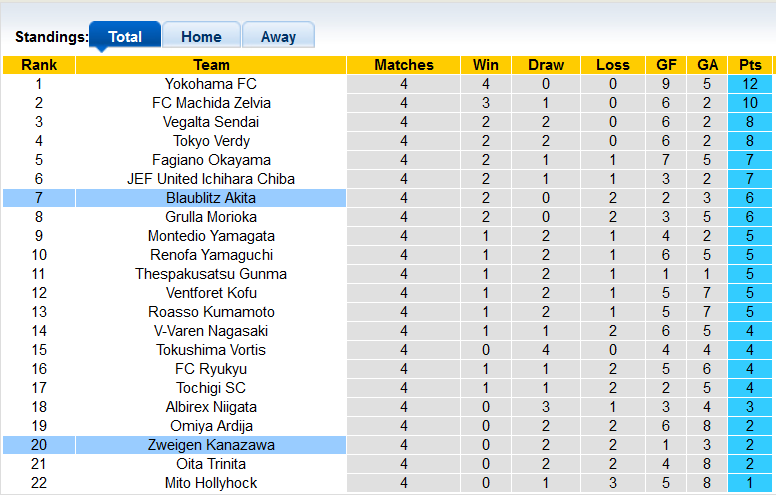Screen dimensions: 776x495
Task: Click the Rank column header
Action: (x=39, y=65)
